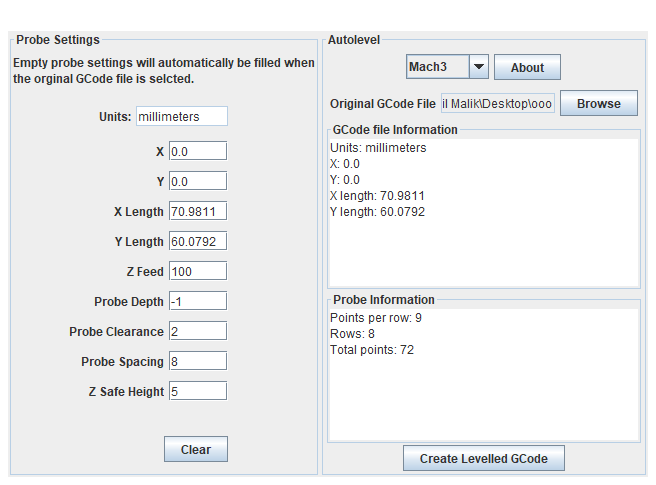Image resolution: width=656 pixels, height=485 pixels.
Task: Select the Units text field
Action: point(181,116)
